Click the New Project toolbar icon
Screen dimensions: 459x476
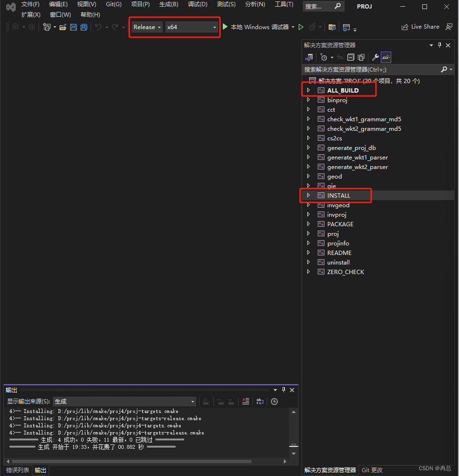coord(46,27)
